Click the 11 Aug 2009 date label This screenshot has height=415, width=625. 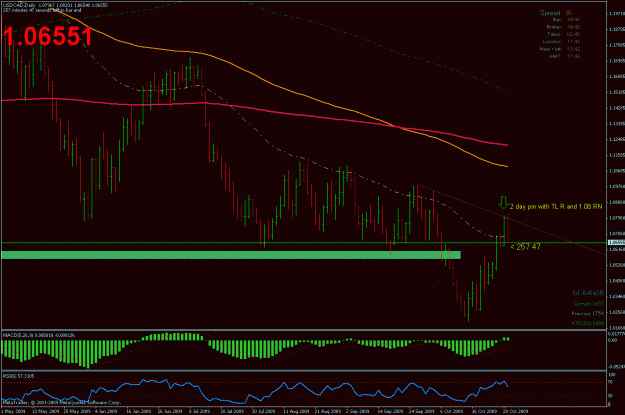296,411
